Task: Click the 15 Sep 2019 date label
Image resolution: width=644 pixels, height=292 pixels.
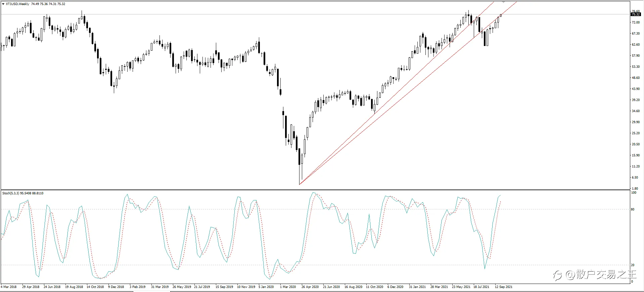Action: coord(224,287)
